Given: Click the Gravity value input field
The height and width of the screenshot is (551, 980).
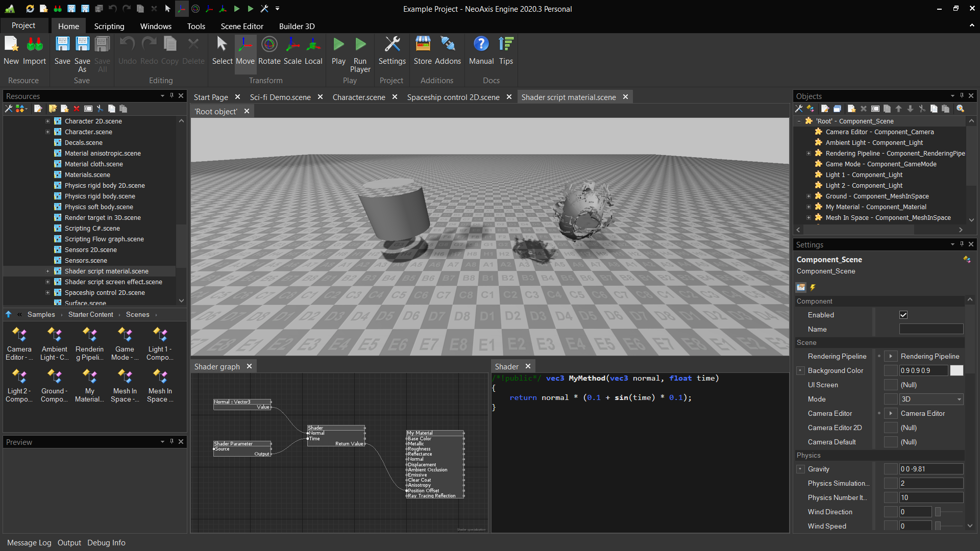Looking at the screenshot, I should pos(931,469).
